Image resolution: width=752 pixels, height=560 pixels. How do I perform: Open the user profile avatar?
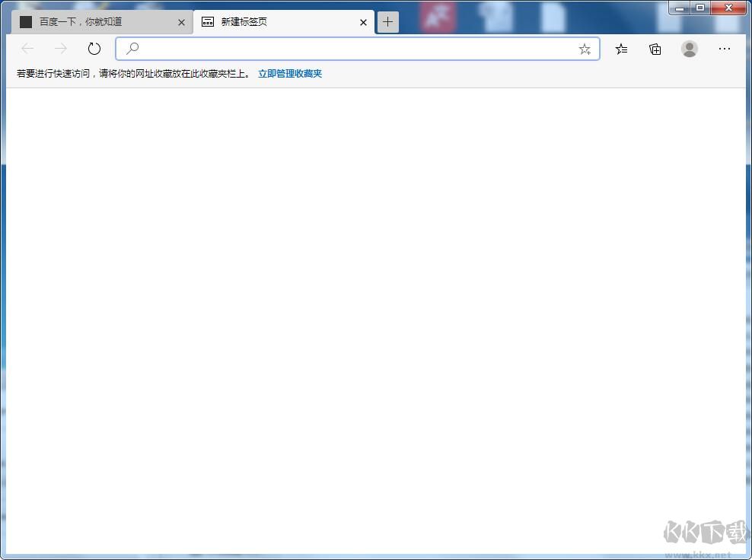tap(689, 49)
